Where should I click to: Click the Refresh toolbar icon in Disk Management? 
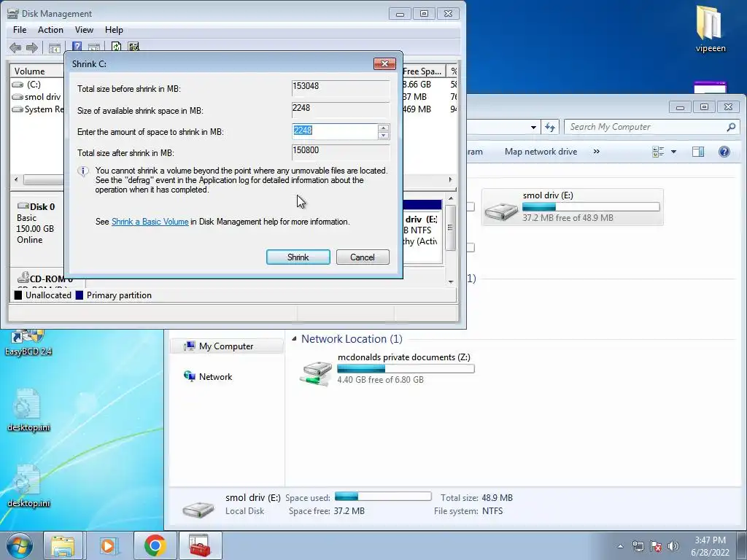(x=116, y=47)
